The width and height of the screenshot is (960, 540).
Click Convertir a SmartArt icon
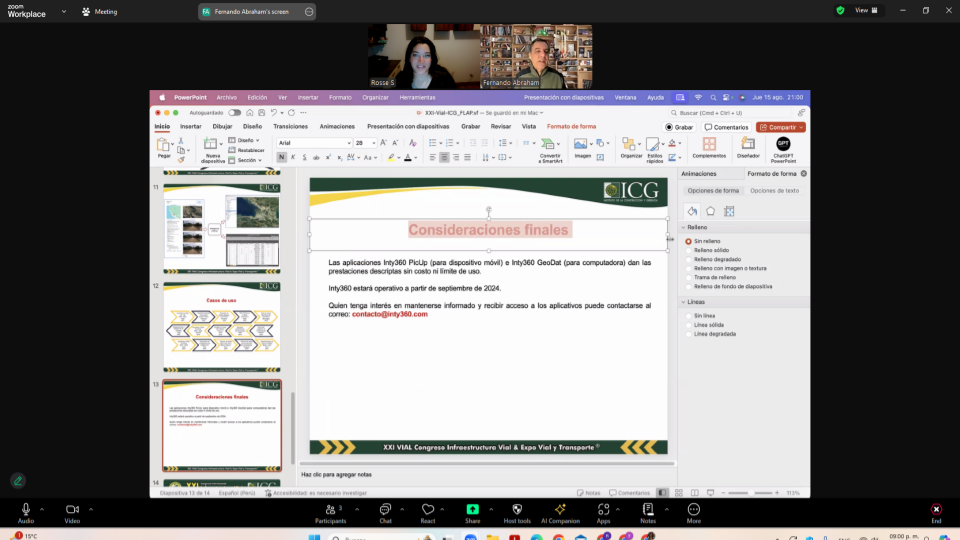[x=549, y=144]
